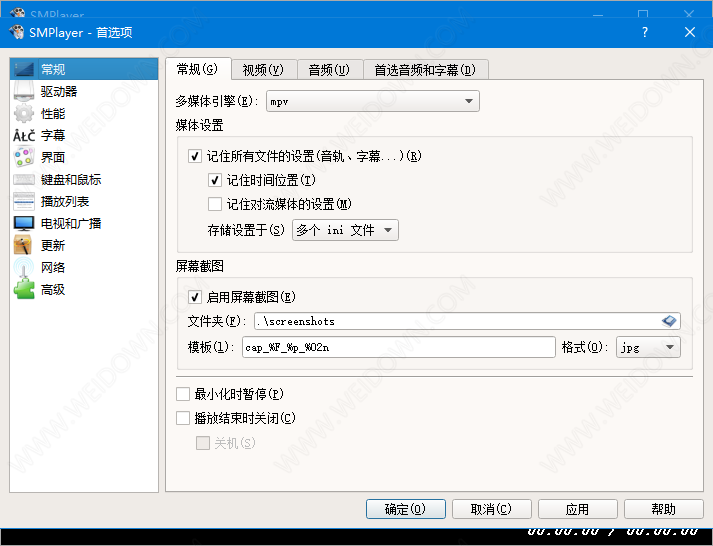713x546 pixels.
Task: Click the 应用 apply button
Action: click(577, 509)
